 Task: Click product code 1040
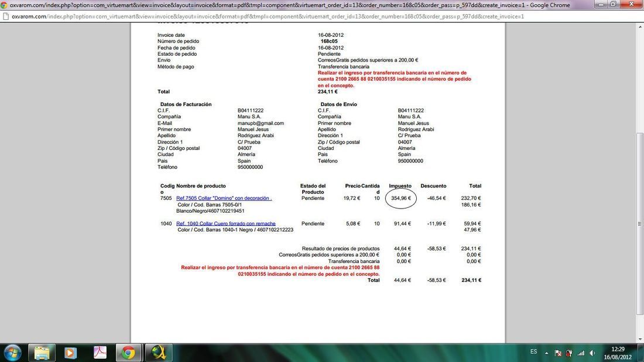[x=166, y=224]
